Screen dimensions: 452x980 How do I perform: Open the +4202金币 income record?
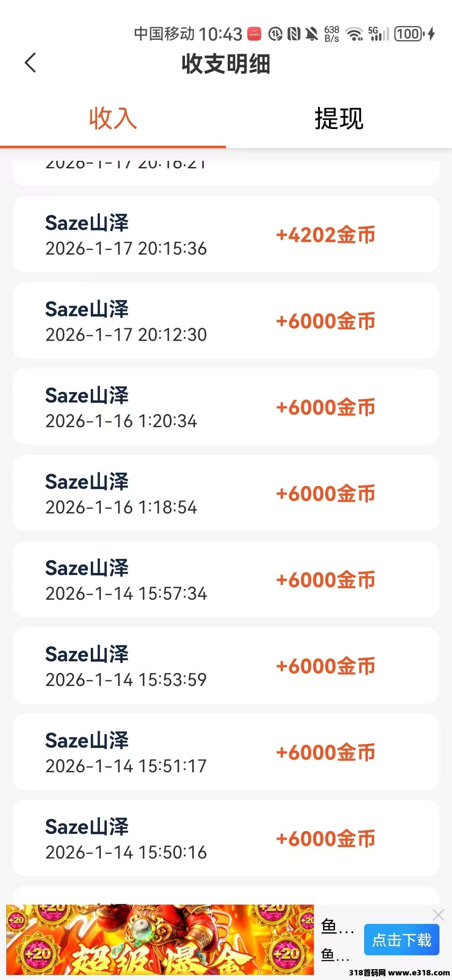tap(226, 235)
